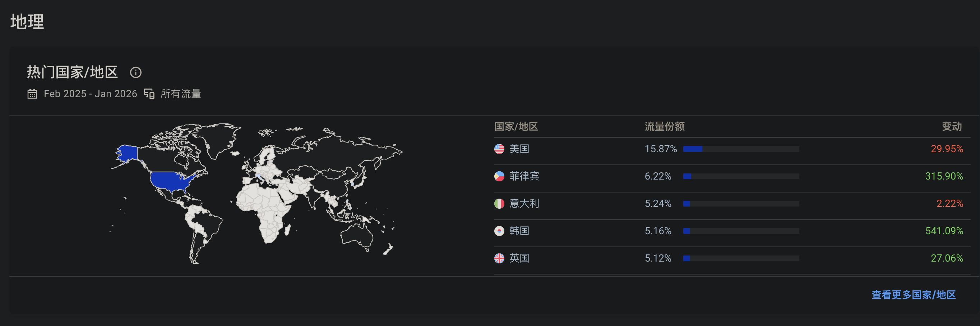Click the 美国 traffic share bar
The height and width of the screenshot is (326, 980).
(x=741, y=149)
